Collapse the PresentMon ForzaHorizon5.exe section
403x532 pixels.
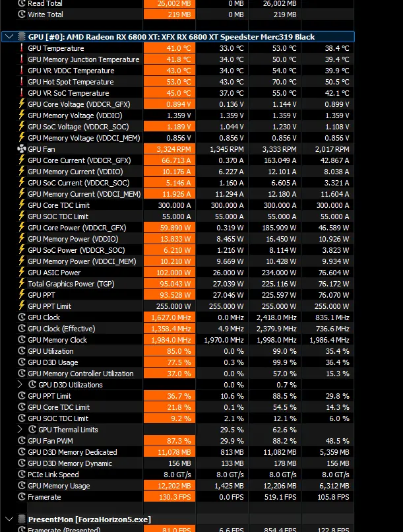[9, 519]
